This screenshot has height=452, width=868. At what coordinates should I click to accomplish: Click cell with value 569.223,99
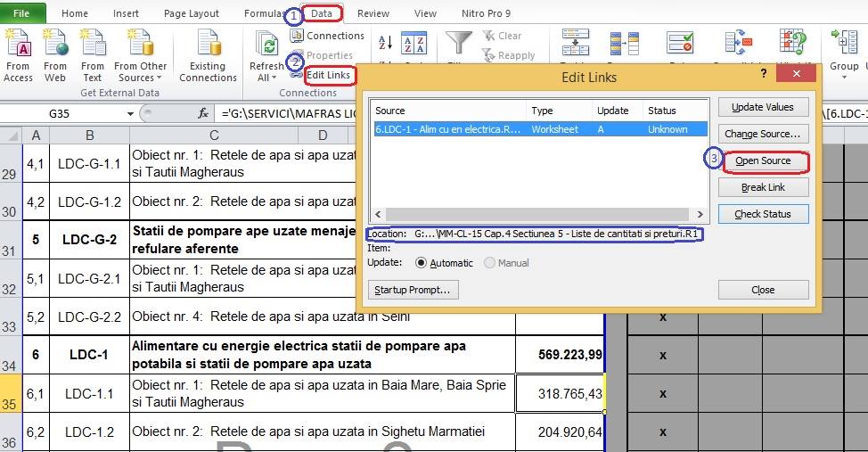point(561,355)
